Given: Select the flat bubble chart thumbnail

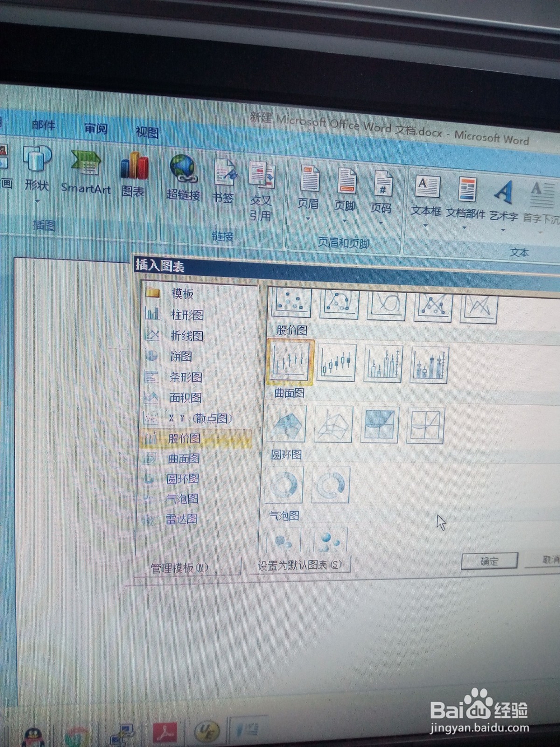Looking at the screenshot, I should coord(283,540).
